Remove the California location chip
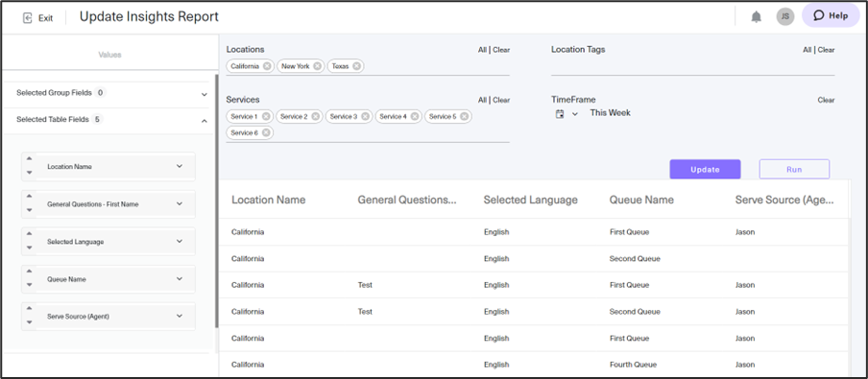 pyautogui.click(x=267, y=66)
